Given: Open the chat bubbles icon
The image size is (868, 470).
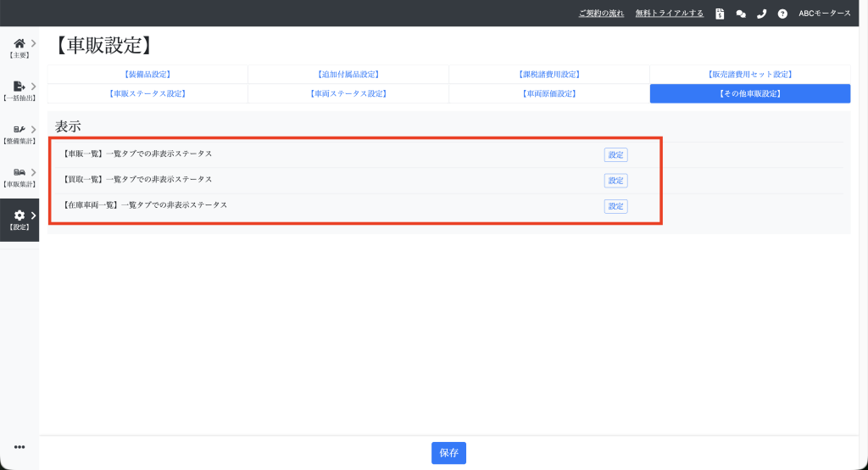Looking at the screenshot, I should pyautogui.click(x=741, y=14).
